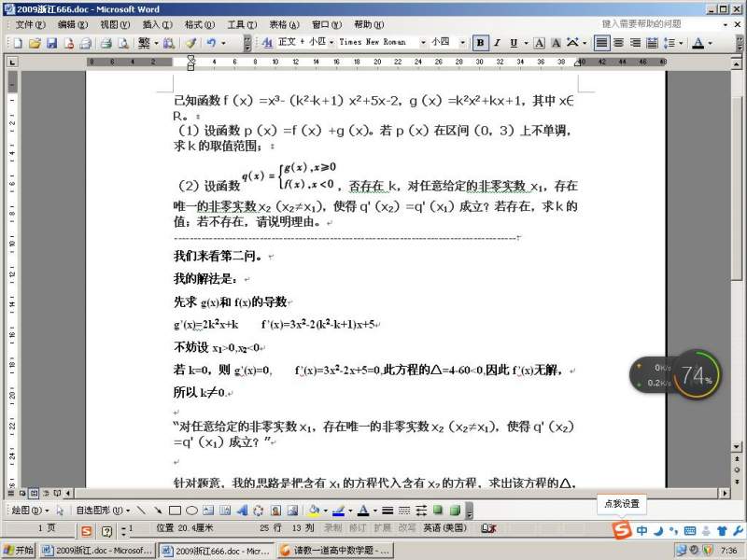Expand the font color dropdown arrow
Image resolution: width=747 pixels, height=560 pixels.
(711, 43)
